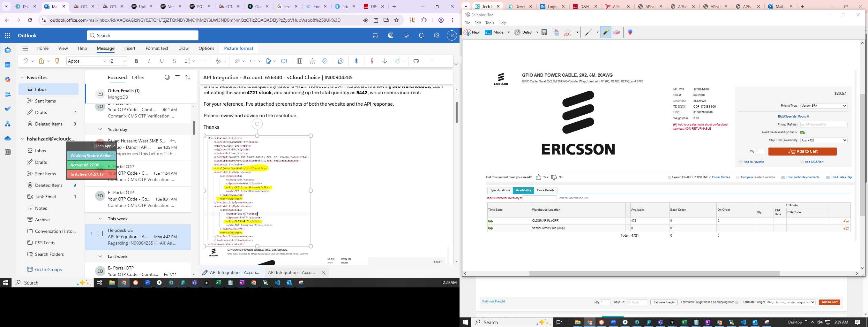Viewport: 868px width, 327px height.
Task: Toggle the Highlighter in Snipping Tool
Action: pyautogui.click(x=605, y=32)
